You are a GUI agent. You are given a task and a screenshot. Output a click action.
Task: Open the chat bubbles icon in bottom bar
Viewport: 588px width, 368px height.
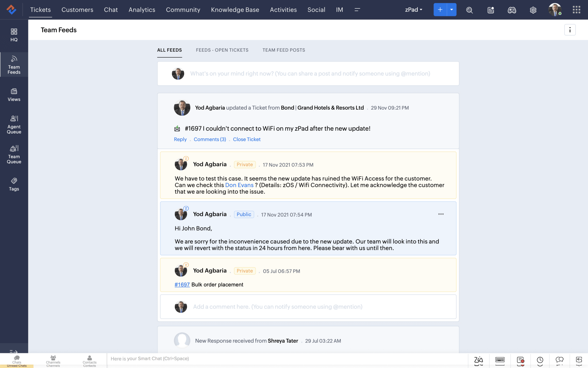tap(560, 361)
